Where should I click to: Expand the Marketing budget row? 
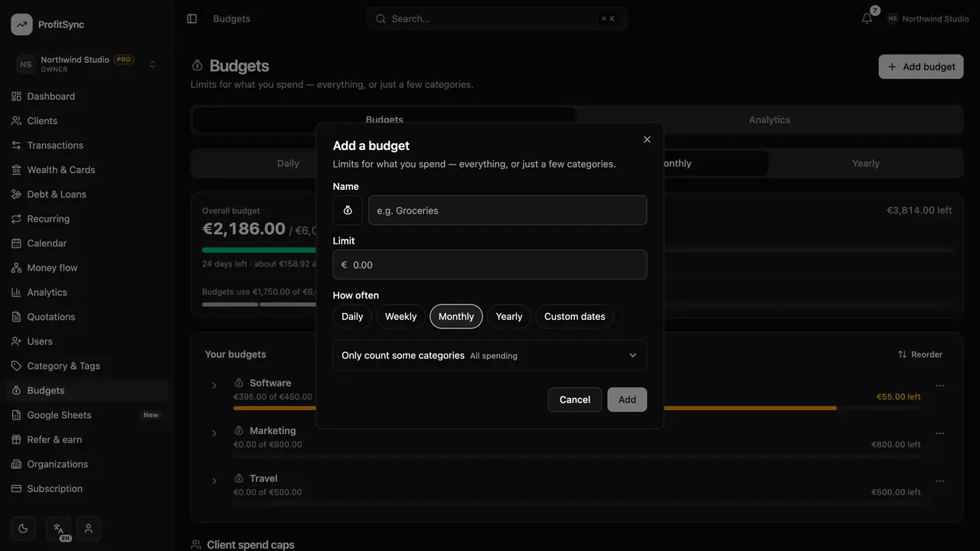click(x=214, y=433)
